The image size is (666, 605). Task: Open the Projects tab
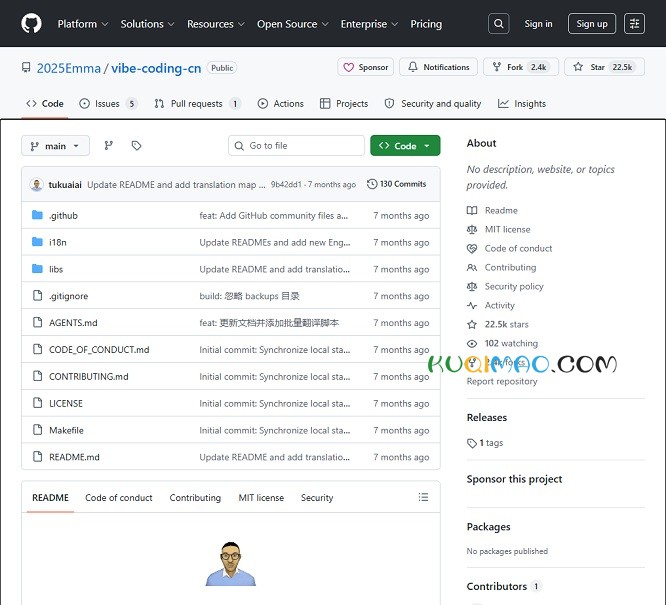[344, 104]
